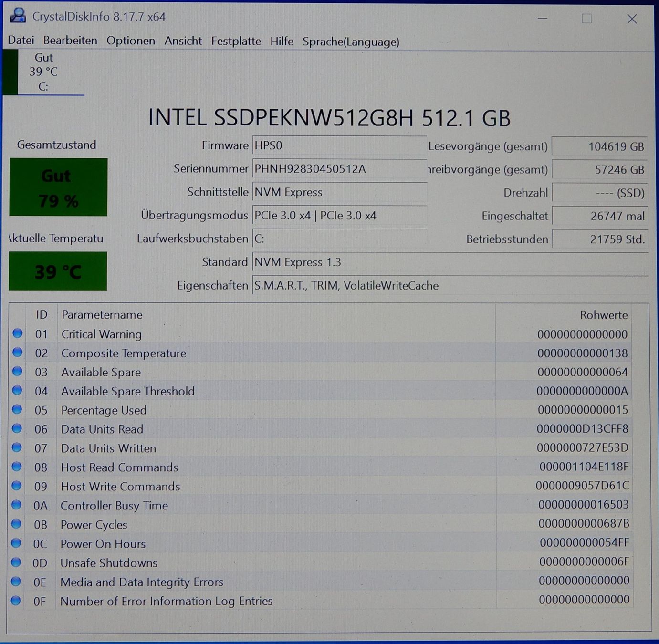Click raw value 00000000016503
659x644 pixels.
pyautogui.click(x=584, y=504)
